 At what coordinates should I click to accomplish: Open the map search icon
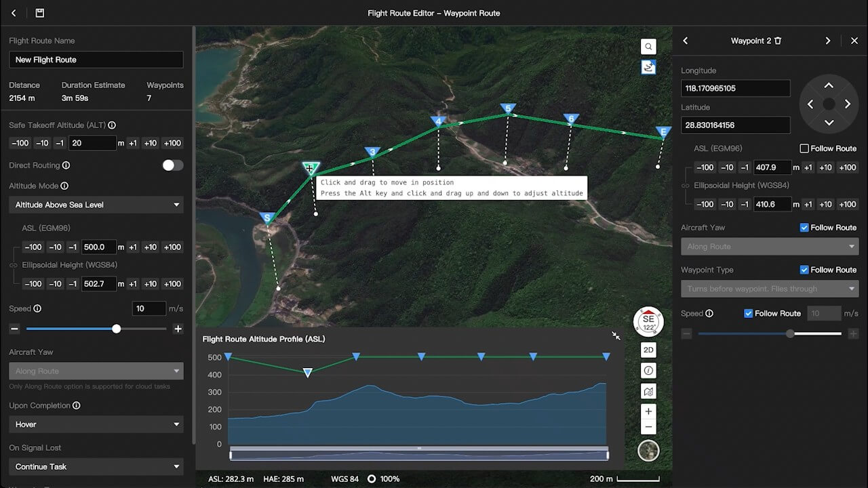pos(648,46)
